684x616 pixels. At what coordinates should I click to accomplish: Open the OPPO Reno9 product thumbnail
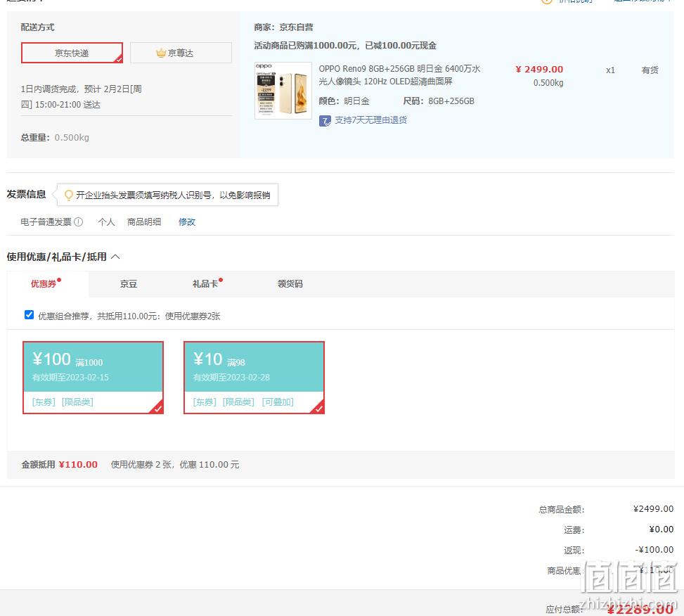coord(283,90)
